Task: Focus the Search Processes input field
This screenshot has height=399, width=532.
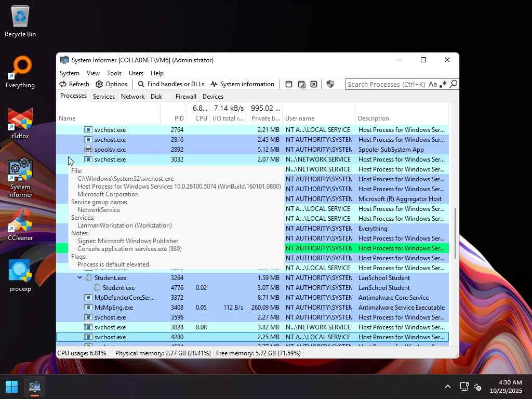Action: point(387,84)
